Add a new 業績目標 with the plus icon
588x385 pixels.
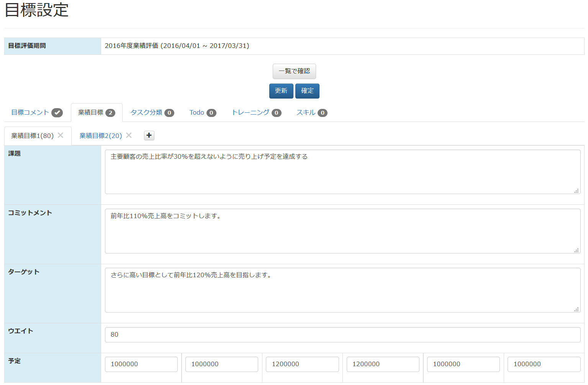click(x=149, y=135)
